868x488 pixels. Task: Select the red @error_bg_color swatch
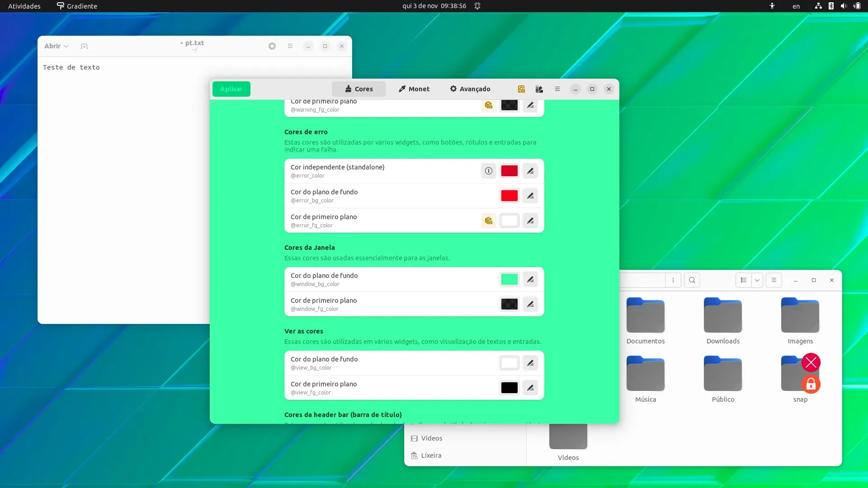[509, 196]
